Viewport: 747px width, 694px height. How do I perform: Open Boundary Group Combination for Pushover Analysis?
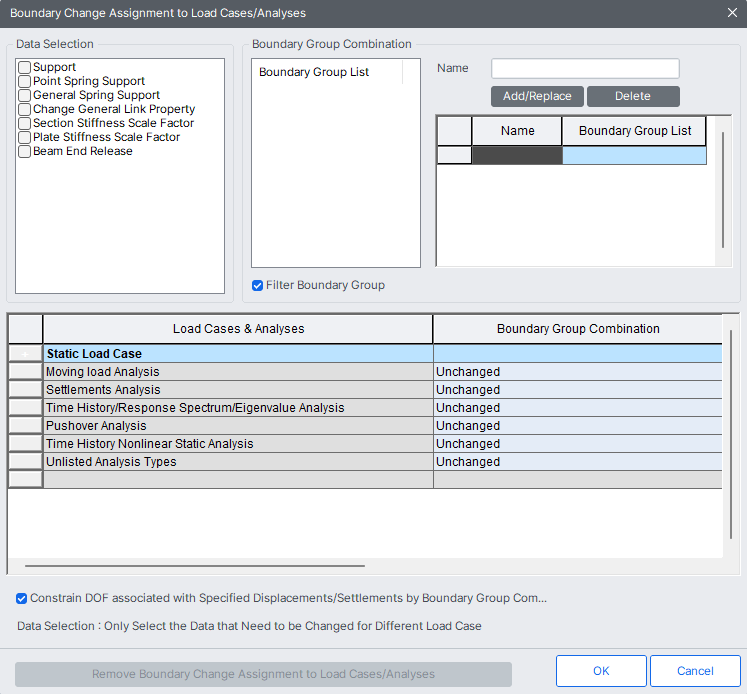(578, 426)
